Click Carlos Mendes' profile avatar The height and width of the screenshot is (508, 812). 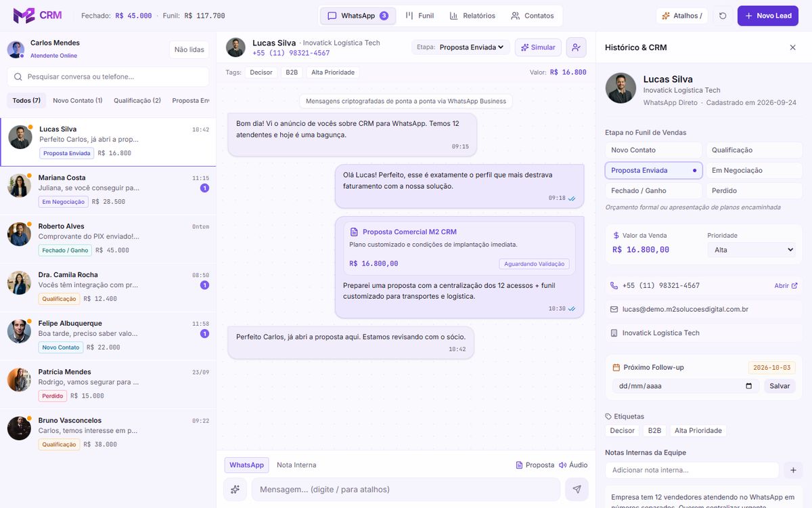(x=16, y=49)
